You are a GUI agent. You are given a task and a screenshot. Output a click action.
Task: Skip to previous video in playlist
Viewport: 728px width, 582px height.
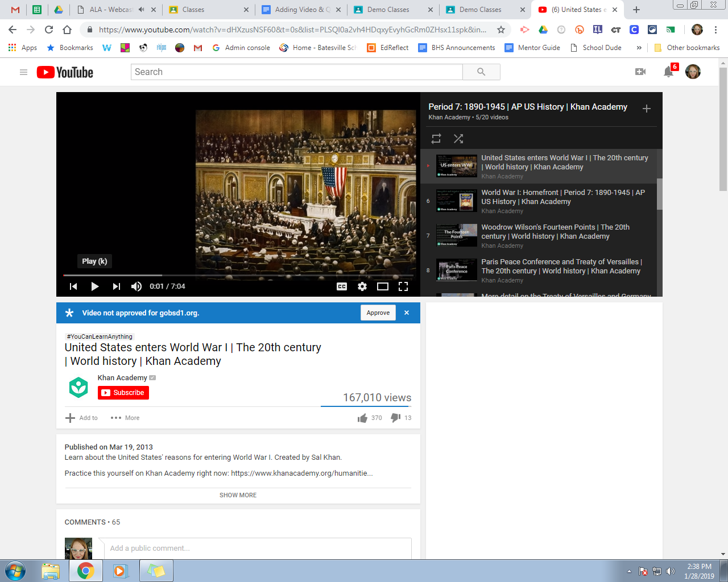73,286
